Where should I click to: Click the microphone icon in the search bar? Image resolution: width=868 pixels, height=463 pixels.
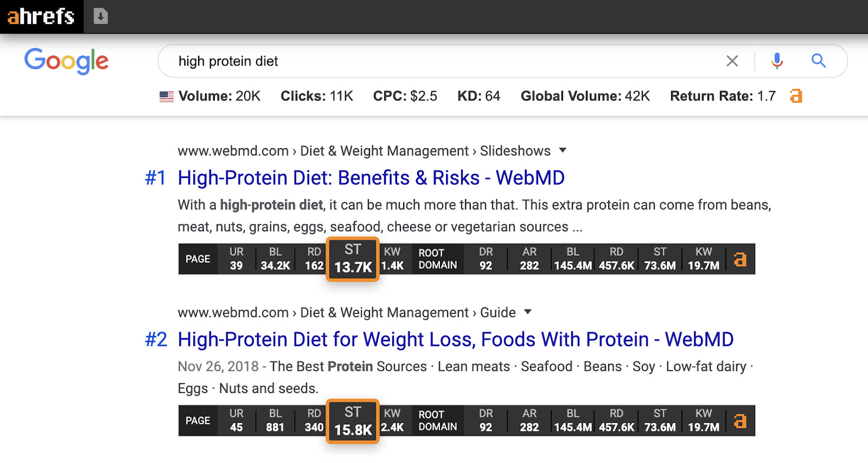click(776, 61)
